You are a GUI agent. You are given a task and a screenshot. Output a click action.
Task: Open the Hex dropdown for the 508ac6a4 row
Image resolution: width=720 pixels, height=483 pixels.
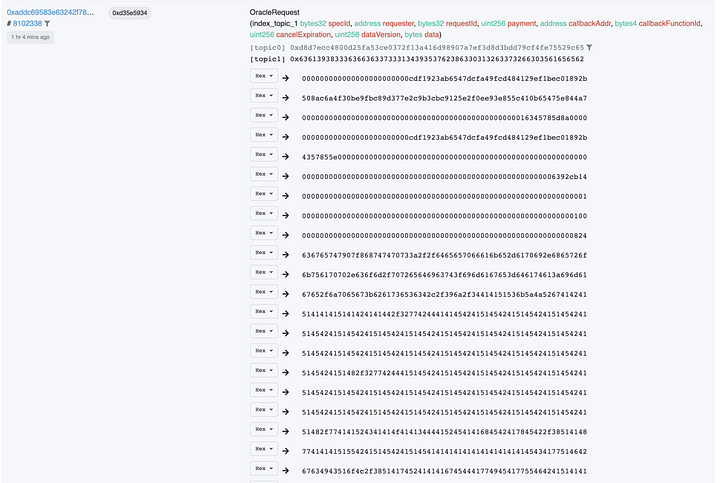pyautogui.click(x=263, y=97)
